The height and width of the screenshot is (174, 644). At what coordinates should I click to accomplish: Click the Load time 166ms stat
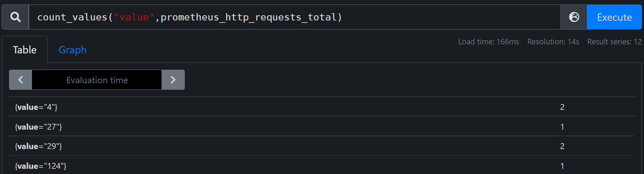click(x=488, y=42)
